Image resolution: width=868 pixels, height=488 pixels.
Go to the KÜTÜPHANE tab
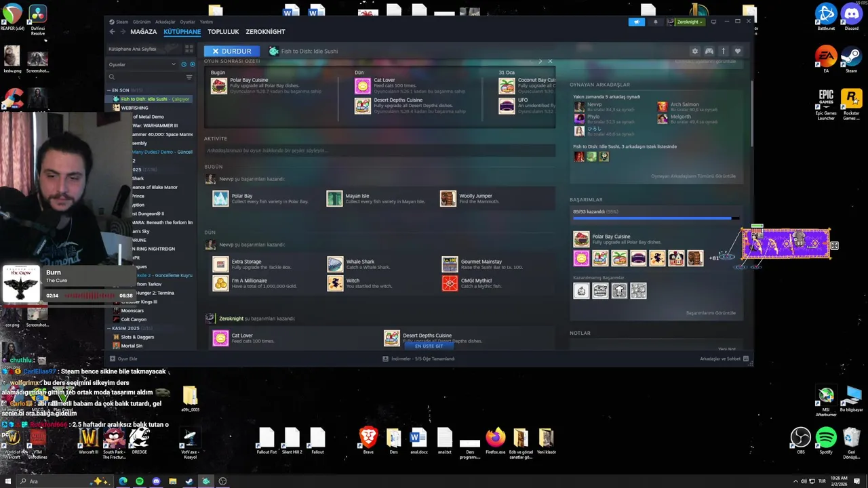[182, 32]
